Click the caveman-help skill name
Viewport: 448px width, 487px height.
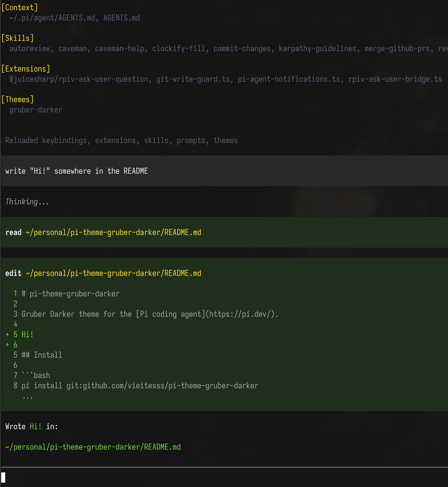click(120, 48)
